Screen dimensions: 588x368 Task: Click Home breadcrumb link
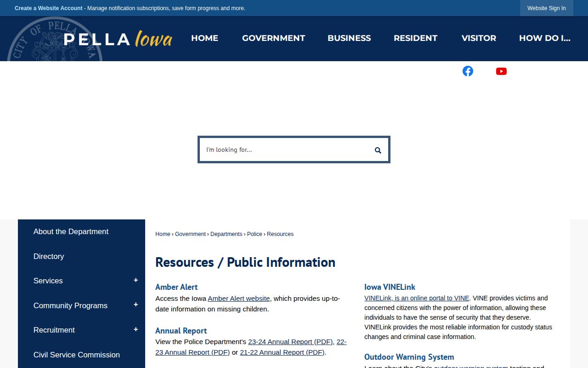tap(163, 234)
